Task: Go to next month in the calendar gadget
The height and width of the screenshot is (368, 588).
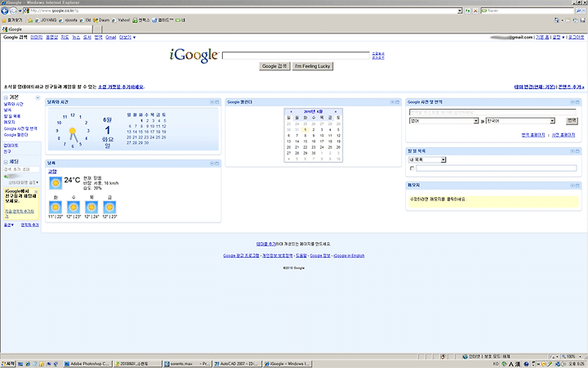Action: coord(336,111)
